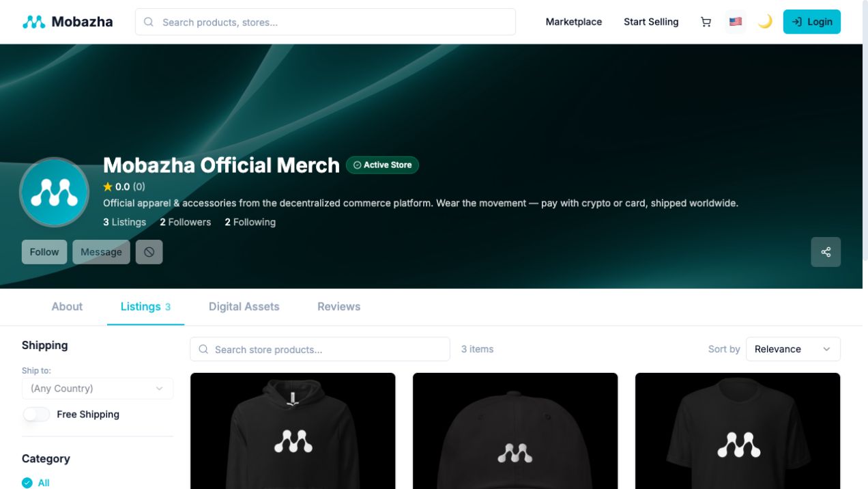Image resolution: width=868 pixels, height=489 pixels.
Task: Click the store avatar logo
Action: [x=55, y=193]
